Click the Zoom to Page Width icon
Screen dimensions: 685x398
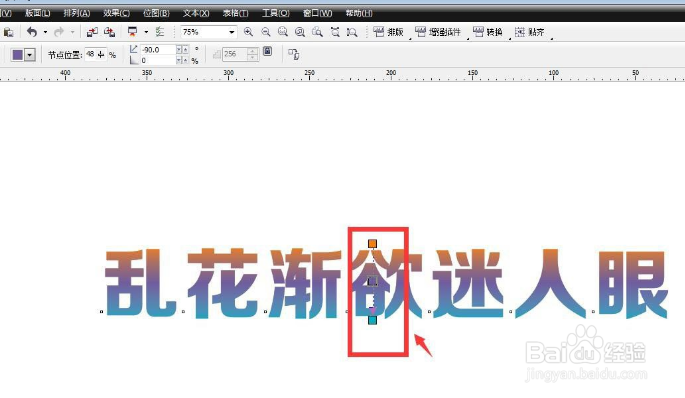[335, 32]
